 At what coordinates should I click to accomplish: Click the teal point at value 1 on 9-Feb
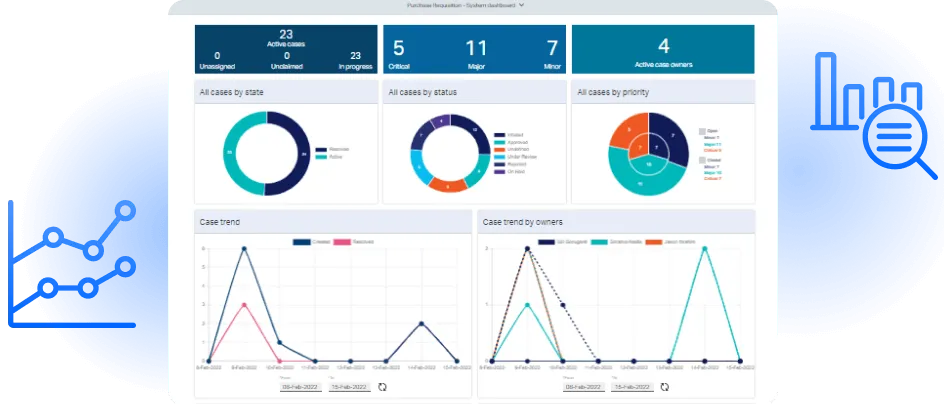pyautogui.click(x=527, y=305)
